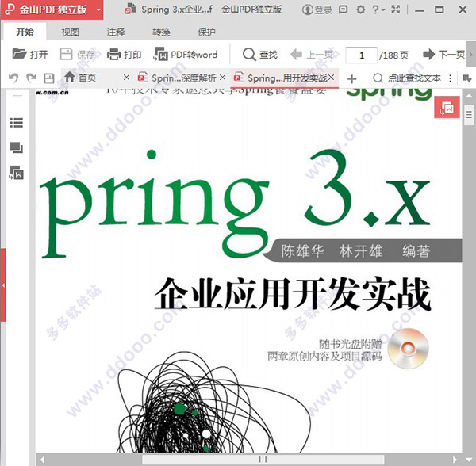Screen dimensions: 476x466
Task: Toggle fullscreen mode icon
Action: click(396, 10)
